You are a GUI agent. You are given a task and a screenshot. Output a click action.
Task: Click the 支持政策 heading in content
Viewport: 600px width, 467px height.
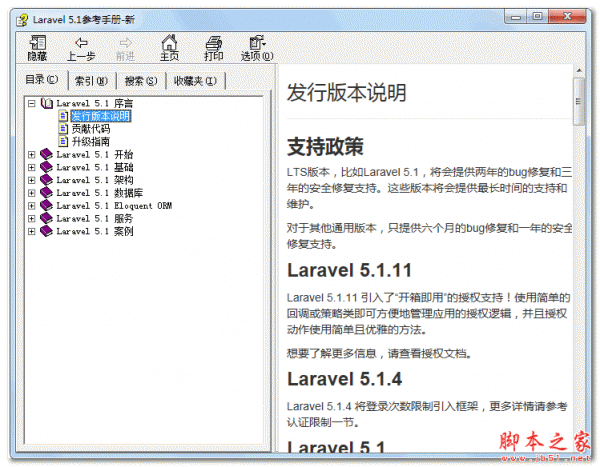pyautogui.click(x=325, y=146)
